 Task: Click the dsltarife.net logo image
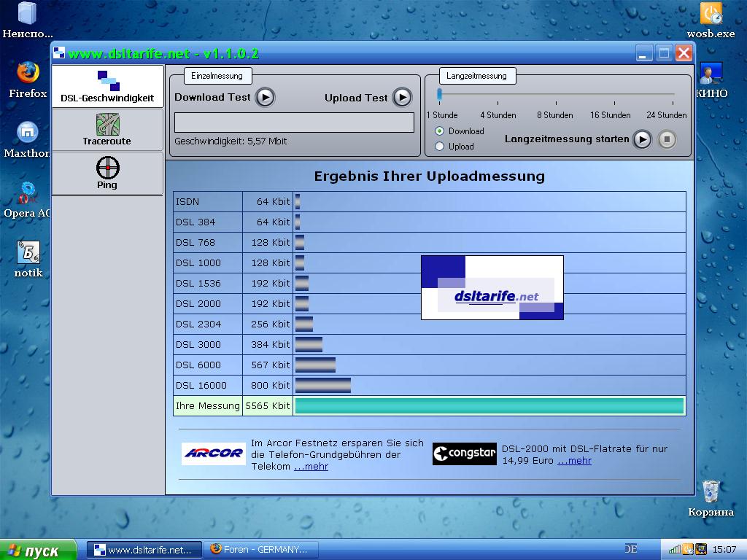492,287
